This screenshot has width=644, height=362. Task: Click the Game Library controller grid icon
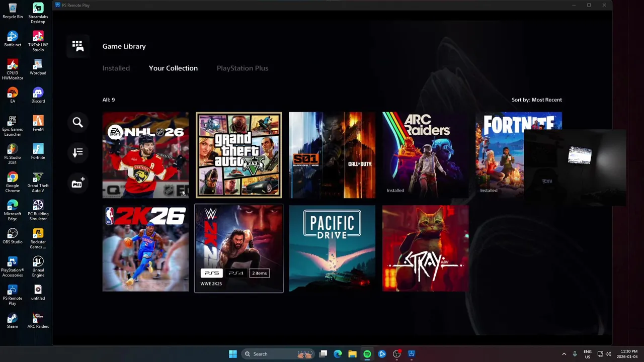[77, 46]
